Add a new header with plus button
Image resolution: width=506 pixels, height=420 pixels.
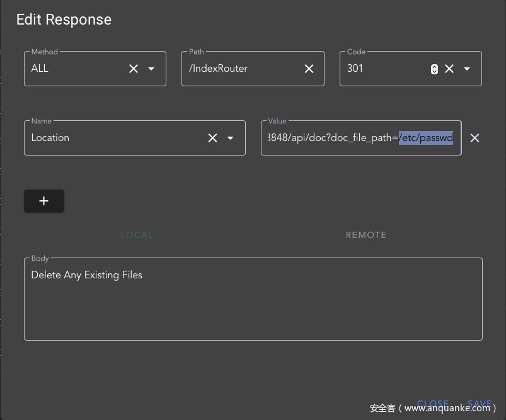click(x=43, y=201)
